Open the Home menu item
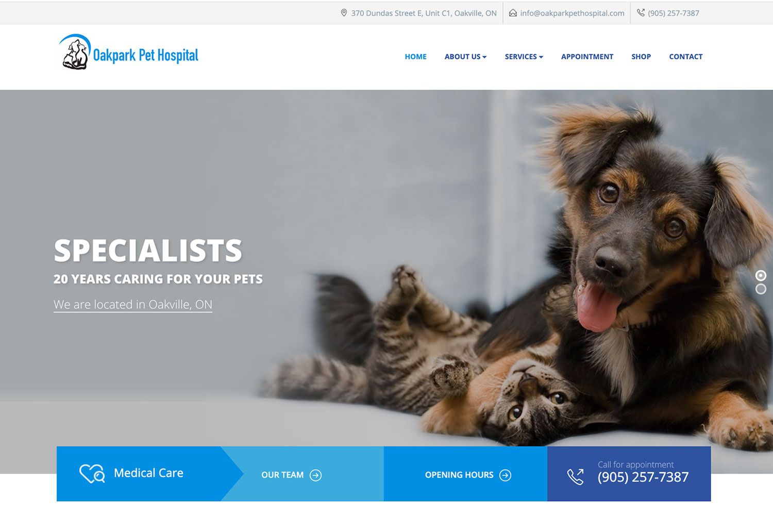The image size is (773, 532). point(415,57)
